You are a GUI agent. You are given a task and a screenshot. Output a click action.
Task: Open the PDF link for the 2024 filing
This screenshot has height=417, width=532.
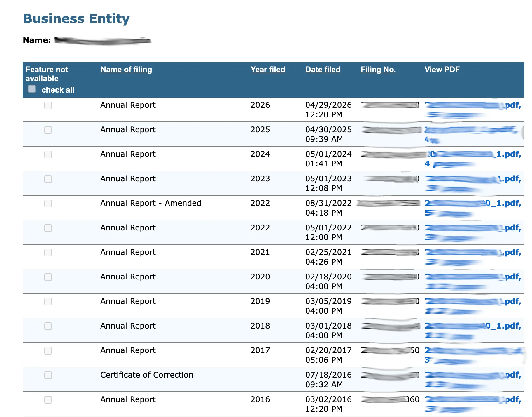coord(473,159)
